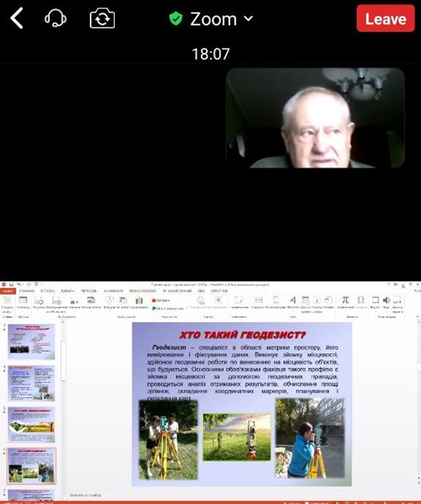Viewport: 421px width, 504px height.
Task: Go back with the Zoom back arrow
Action: (16, 18)
